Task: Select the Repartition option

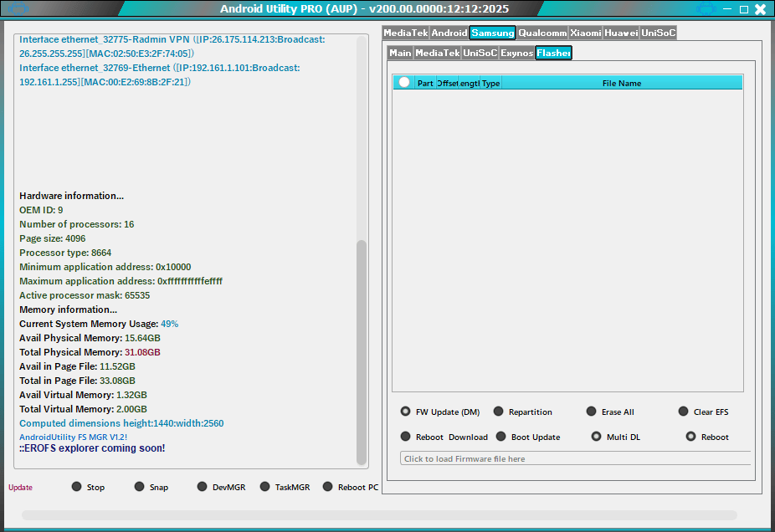Action: click(499, 412)
